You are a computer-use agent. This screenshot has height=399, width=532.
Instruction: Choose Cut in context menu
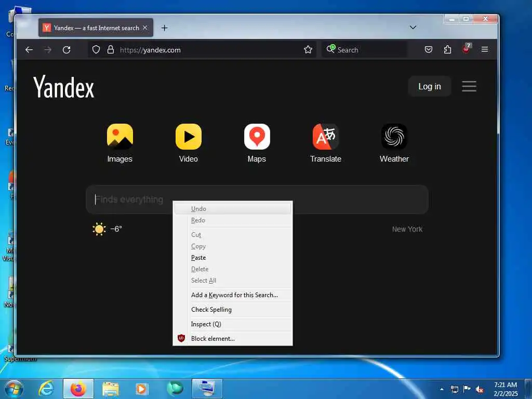[233, 235]
